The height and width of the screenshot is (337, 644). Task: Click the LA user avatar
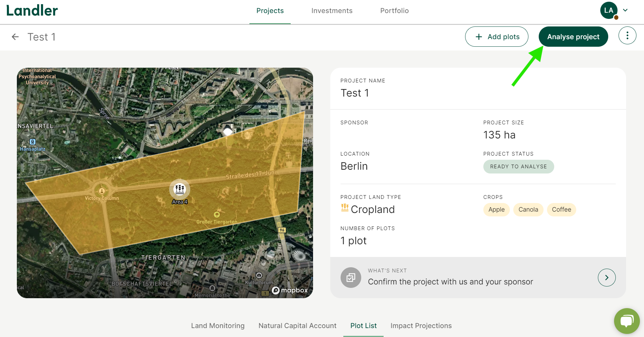click(609, 10)
